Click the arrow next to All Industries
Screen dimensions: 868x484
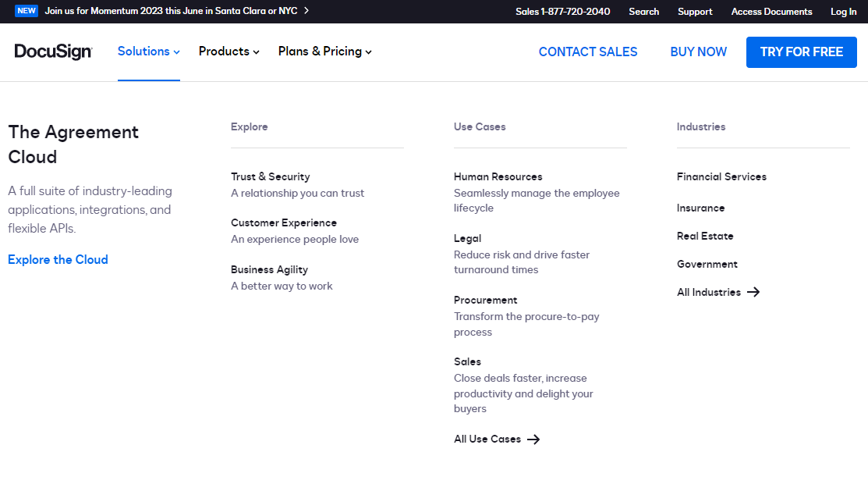point(753,292)
